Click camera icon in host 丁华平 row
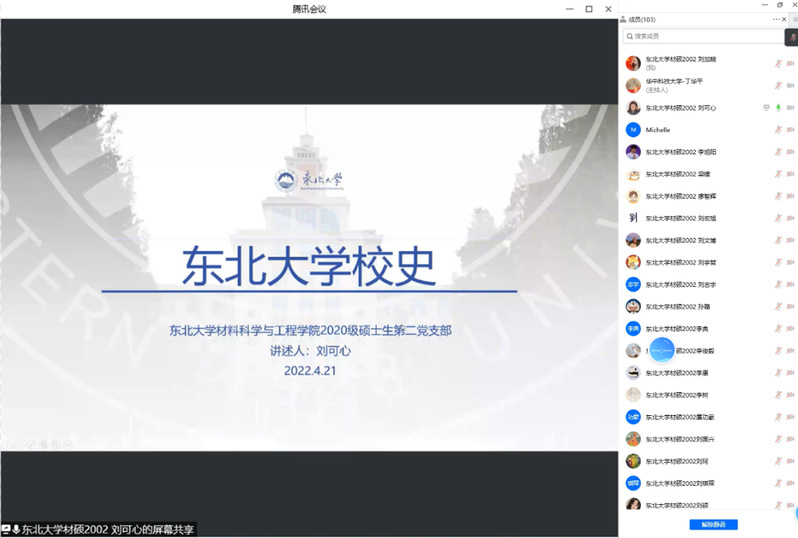The image size is (798, 538). click(x=790, y=85)
